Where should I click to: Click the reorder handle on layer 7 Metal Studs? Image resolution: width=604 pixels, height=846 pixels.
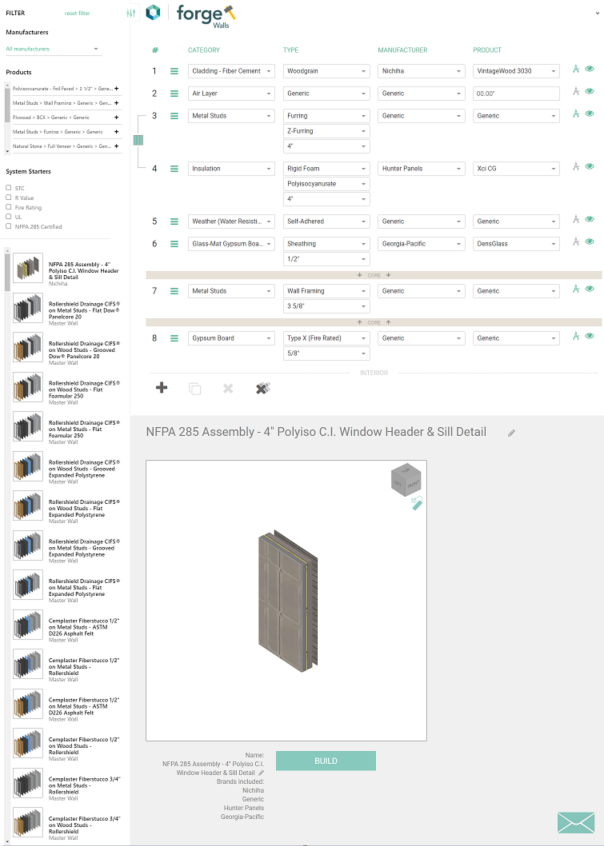point(174,291)
